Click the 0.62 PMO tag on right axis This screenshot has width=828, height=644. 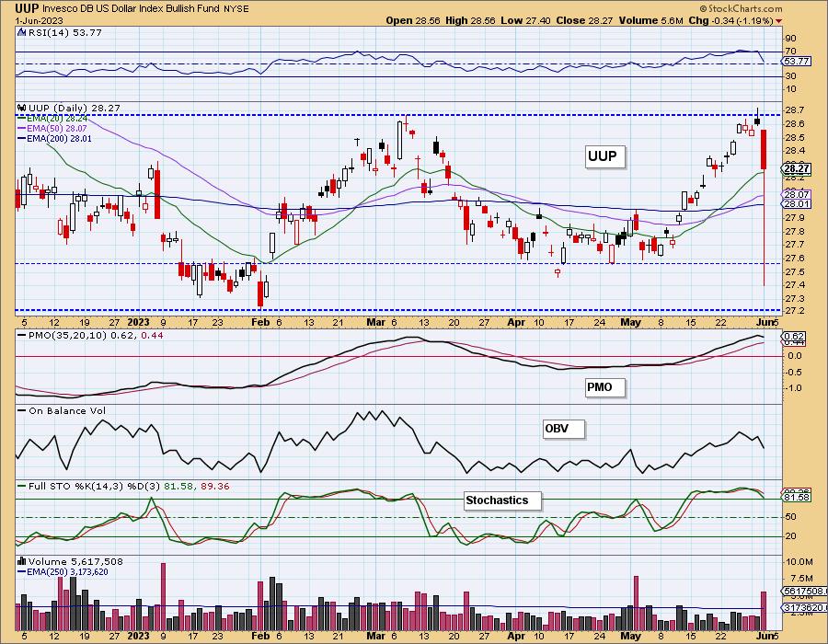point(794,336)
